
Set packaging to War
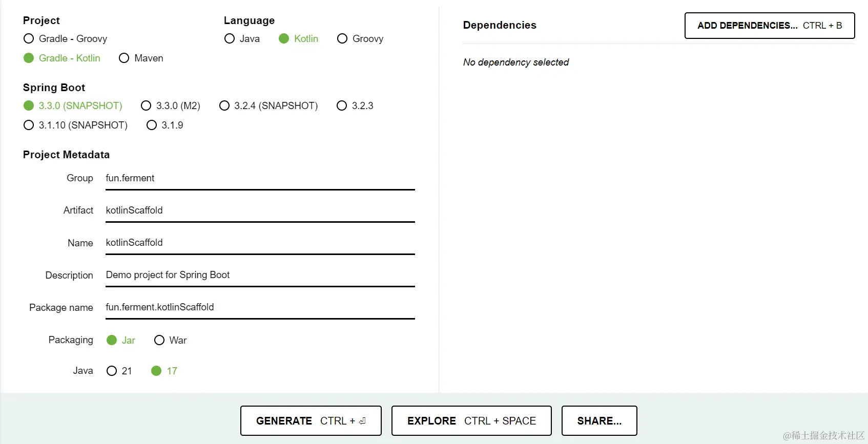(171, 341)
